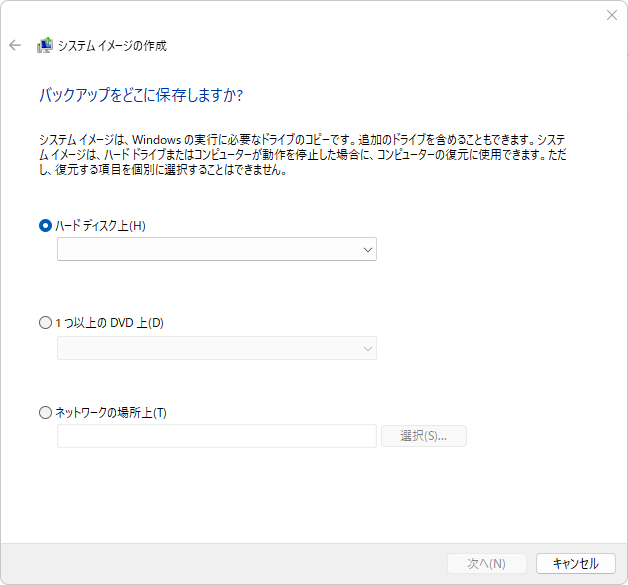
Task: Focus the network location path field
Action: click(x=217, y=436)
